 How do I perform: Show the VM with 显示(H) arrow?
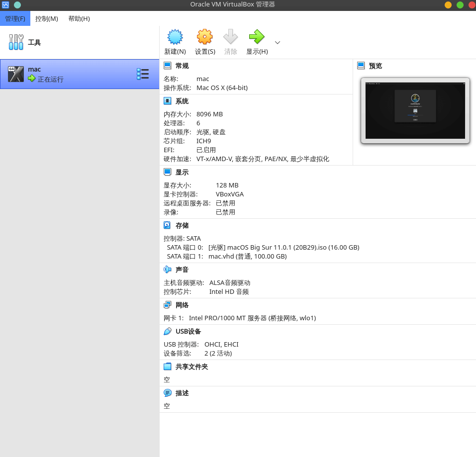point(257,37)
